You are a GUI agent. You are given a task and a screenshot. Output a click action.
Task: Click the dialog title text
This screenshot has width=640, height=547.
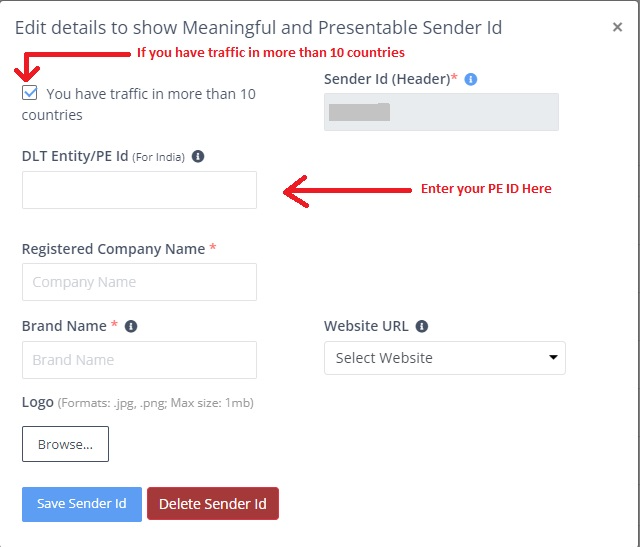tap(258, 28)
